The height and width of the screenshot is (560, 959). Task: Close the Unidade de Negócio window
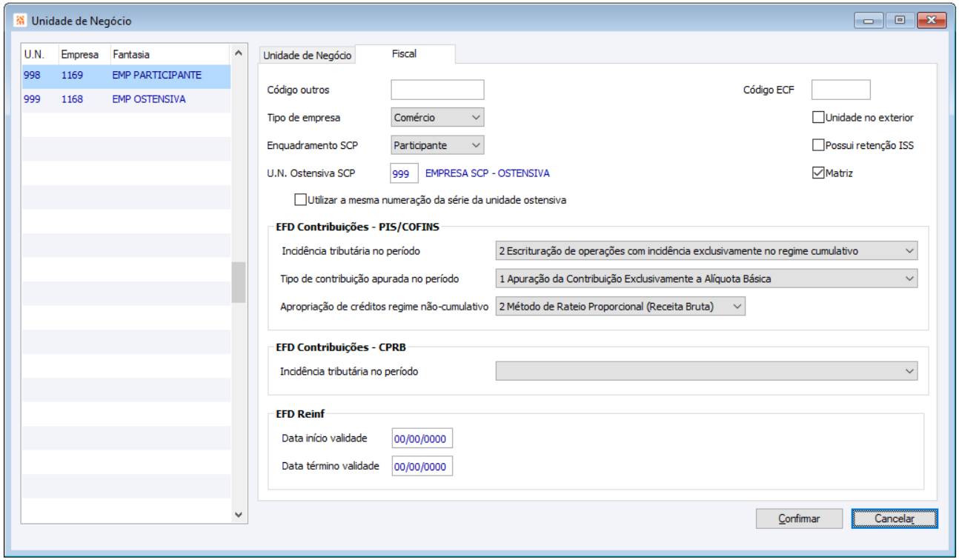click(932, 21)
